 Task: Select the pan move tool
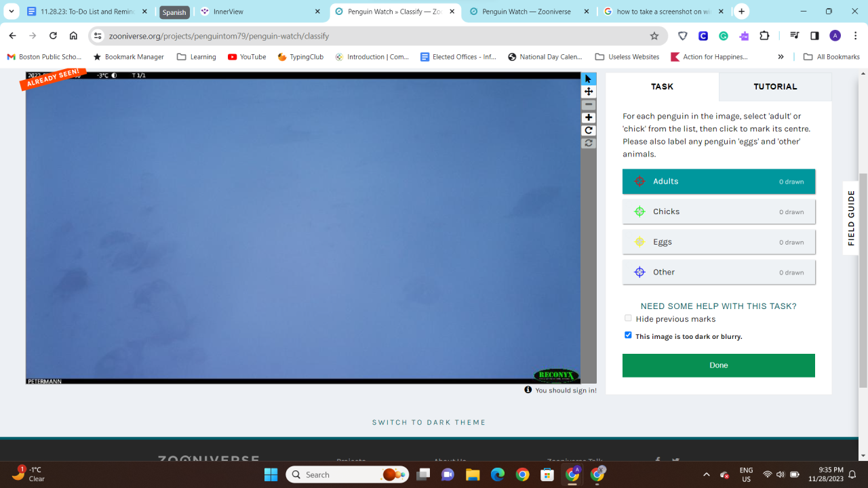point(589,91)
